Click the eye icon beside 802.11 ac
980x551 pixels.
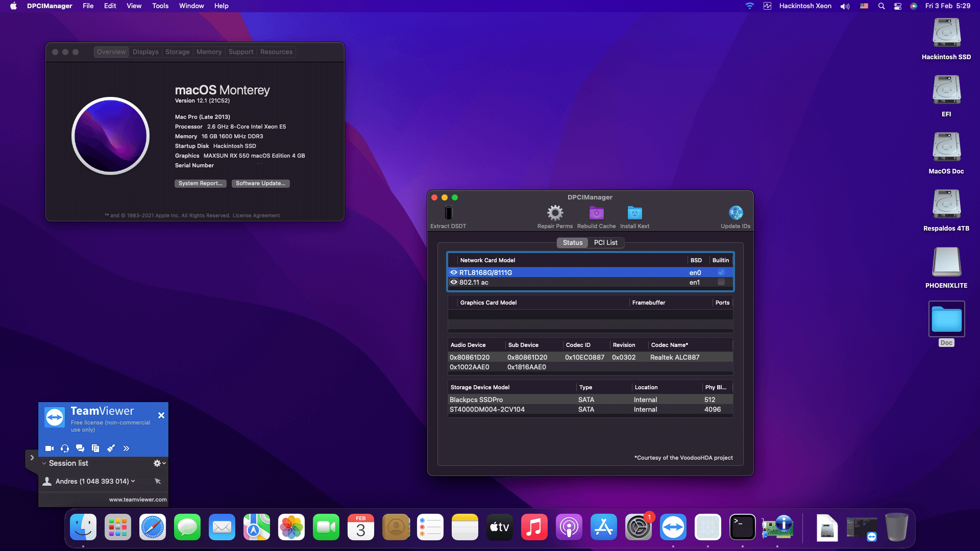click(x=453, y=282)
